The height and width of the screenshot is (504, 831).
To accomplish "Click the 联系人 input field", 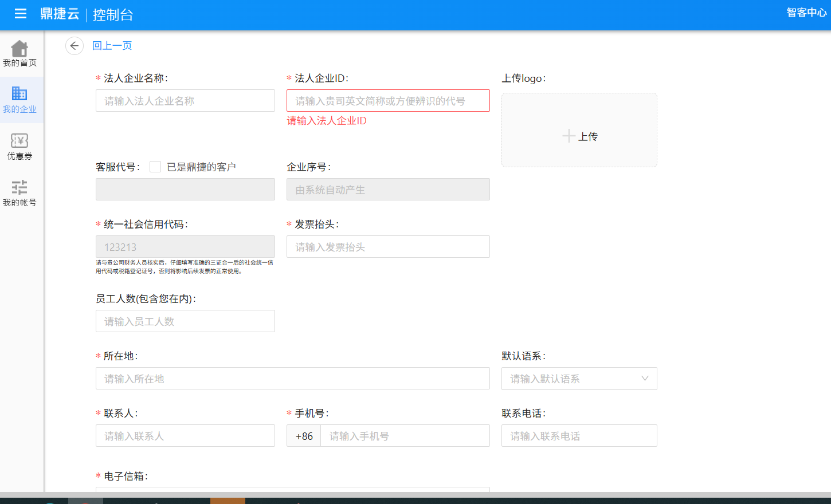I will [185, 436].
